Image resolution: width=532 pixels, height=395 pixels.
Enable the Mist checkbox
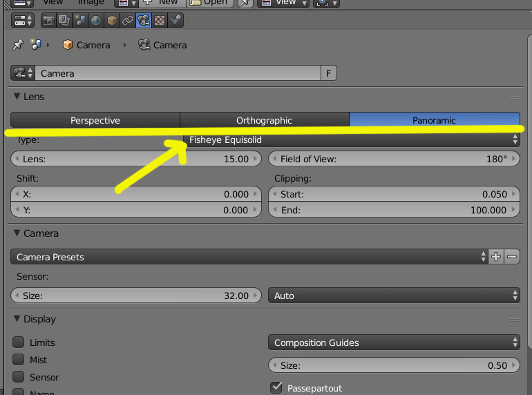(19, 359)
